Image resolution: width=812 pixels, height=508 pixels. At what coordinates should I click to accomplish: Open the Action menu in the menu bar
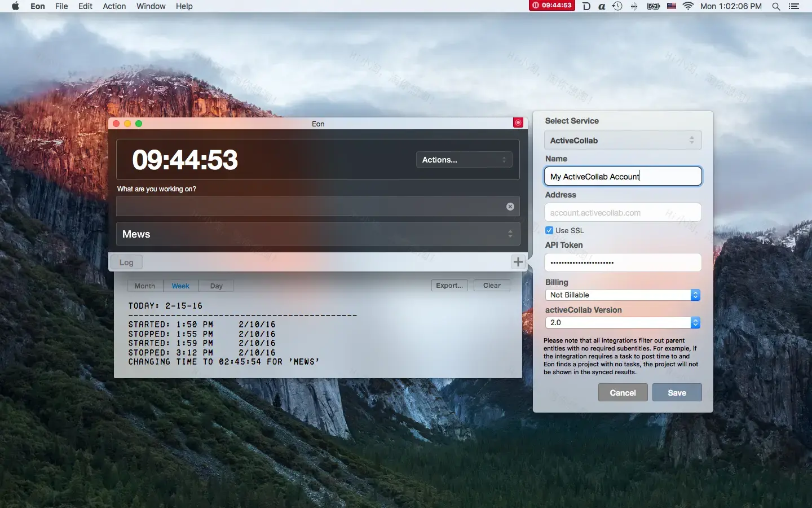click(x=114, y=6)
